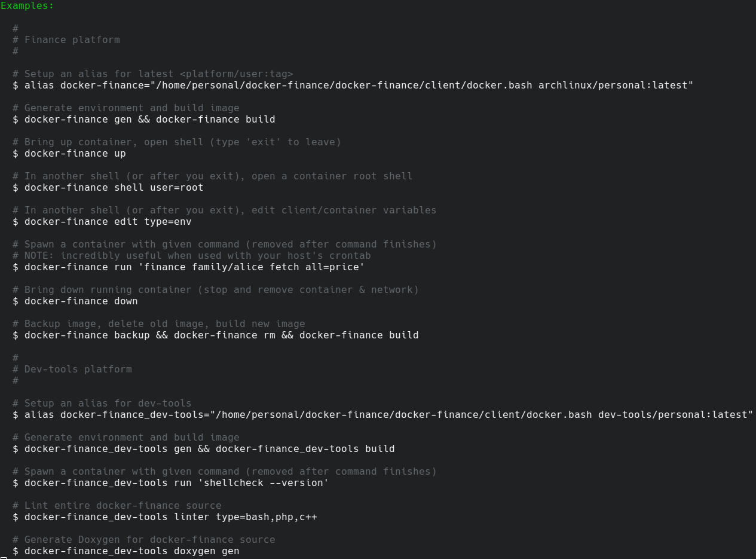Click the "dev-tools/personal:latest" text

point(675,415)
